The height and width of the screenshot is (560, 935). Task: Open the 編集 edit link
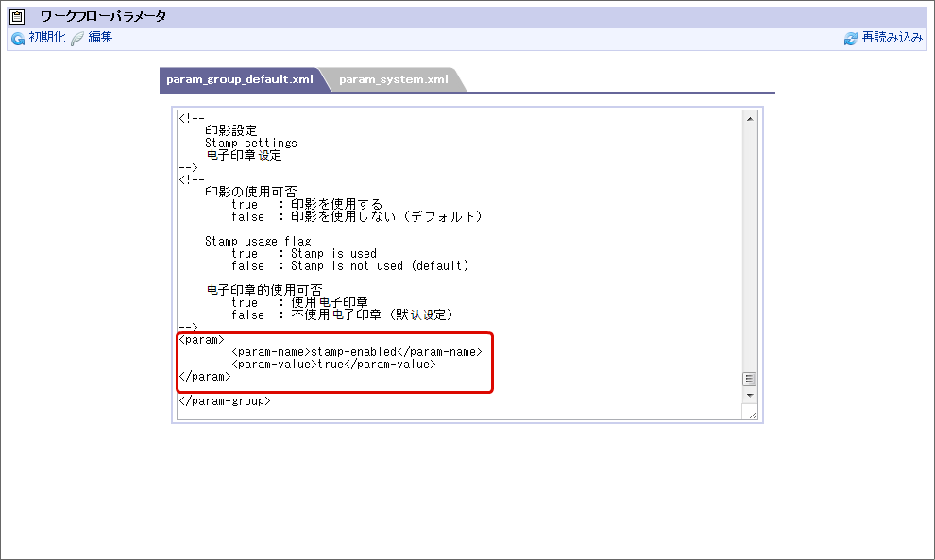(x=100, y=38)
